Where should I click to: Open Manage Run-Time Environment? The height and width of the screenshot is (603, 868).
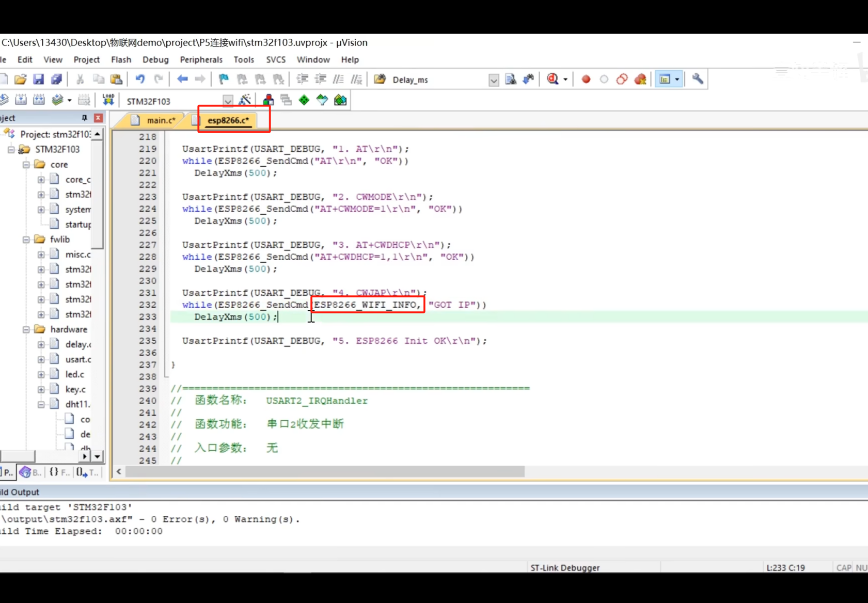pos(304,100)
